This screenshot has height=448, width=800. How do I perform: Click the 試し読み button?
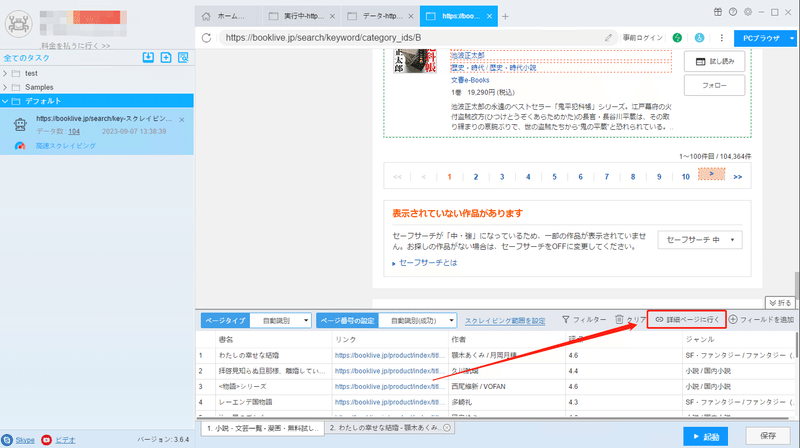(714, 61)
